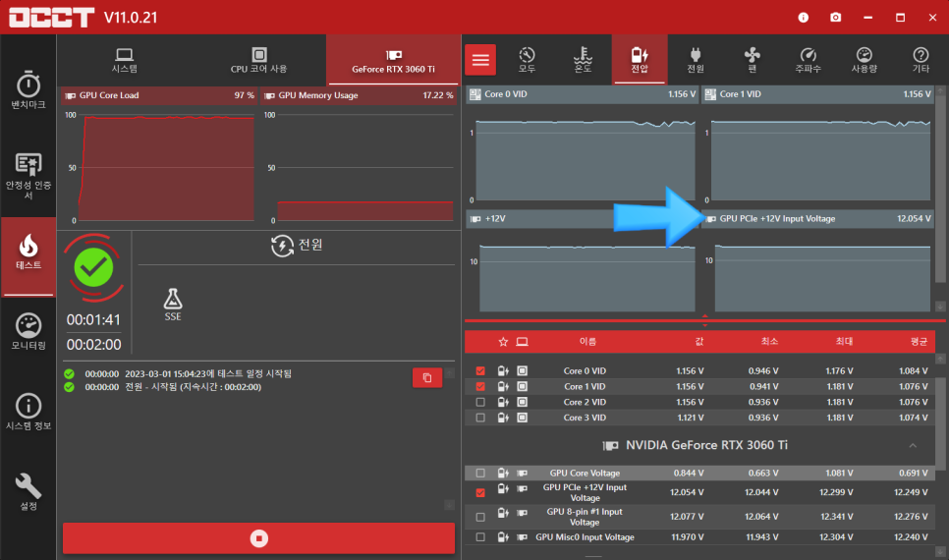Open the 안정성 인증서 stability certificate section

[x=28, y=176]
